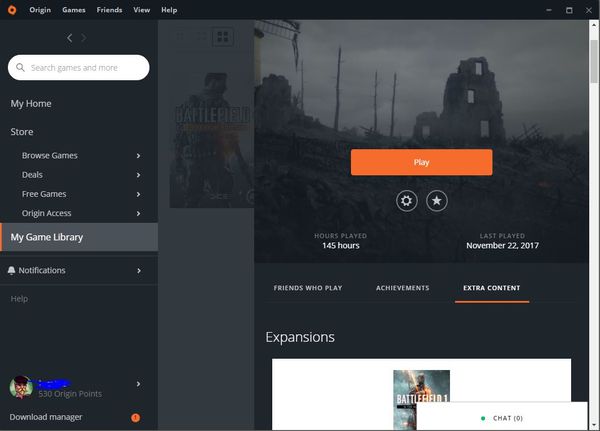600x431 pixels.
Task: Mark game as favorite star icon
Action: click(437, 201)
